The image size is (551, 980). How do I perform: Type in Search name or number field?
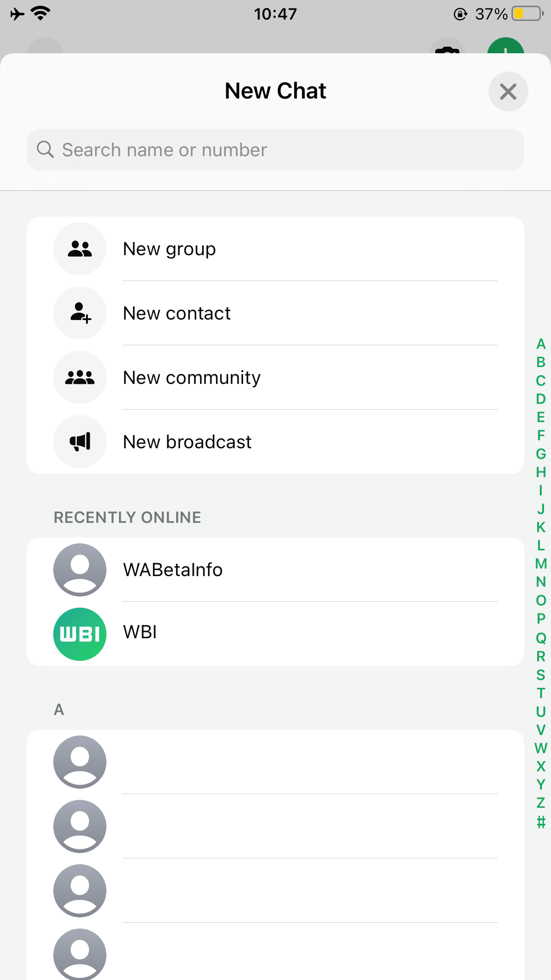[284, 150]
